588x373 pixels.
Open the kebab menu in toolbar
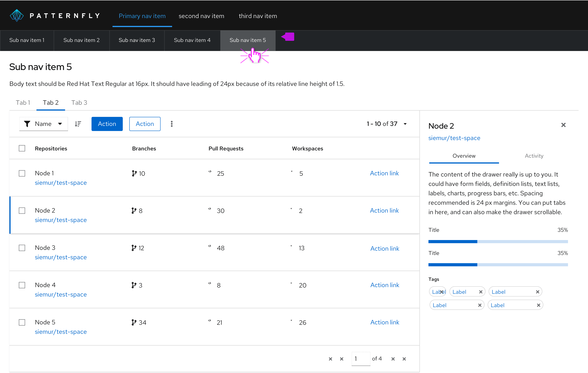click(172, 124)
